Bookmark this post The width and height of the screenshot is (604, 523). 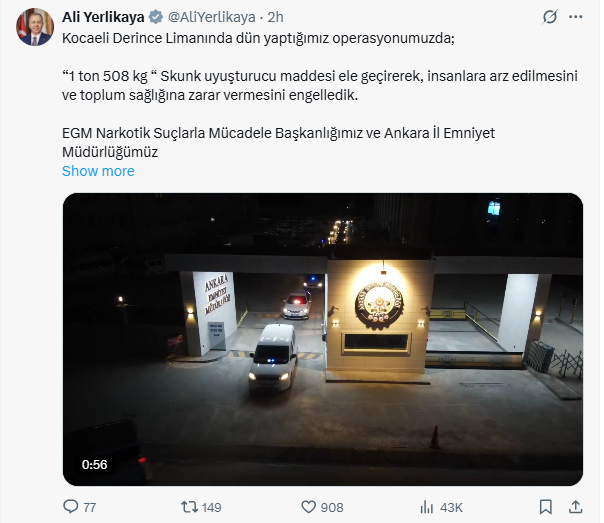tap(545, 507)
